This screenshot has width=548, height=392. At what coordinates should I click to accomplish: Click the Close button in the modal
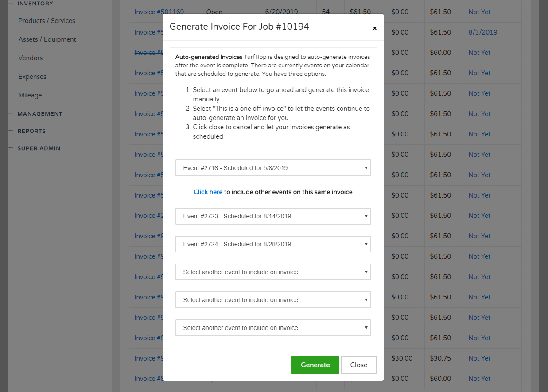358,365
